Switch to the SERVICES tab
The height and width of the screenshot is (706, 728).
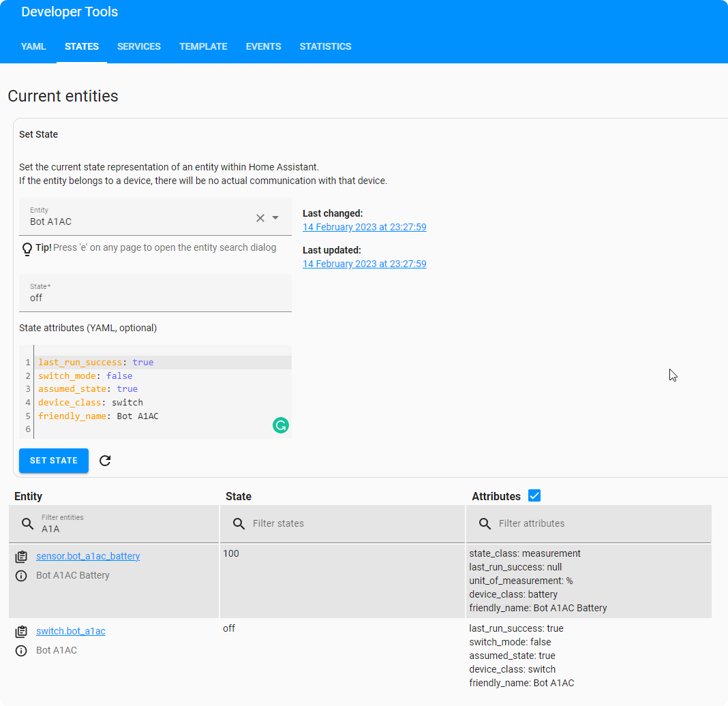138,46
